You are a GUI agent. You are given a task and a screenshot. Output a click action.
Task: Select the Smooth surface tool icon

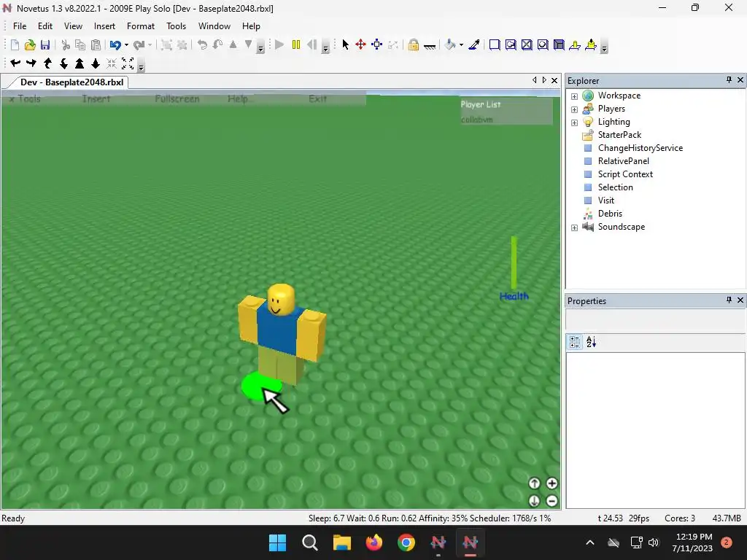tap(495, 44)
